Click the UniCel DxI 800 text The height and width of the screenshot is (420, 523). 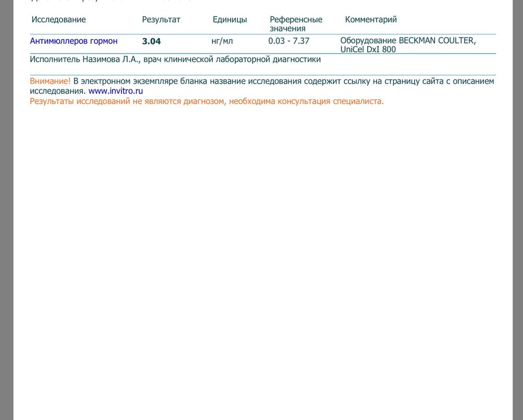(368, 49)
